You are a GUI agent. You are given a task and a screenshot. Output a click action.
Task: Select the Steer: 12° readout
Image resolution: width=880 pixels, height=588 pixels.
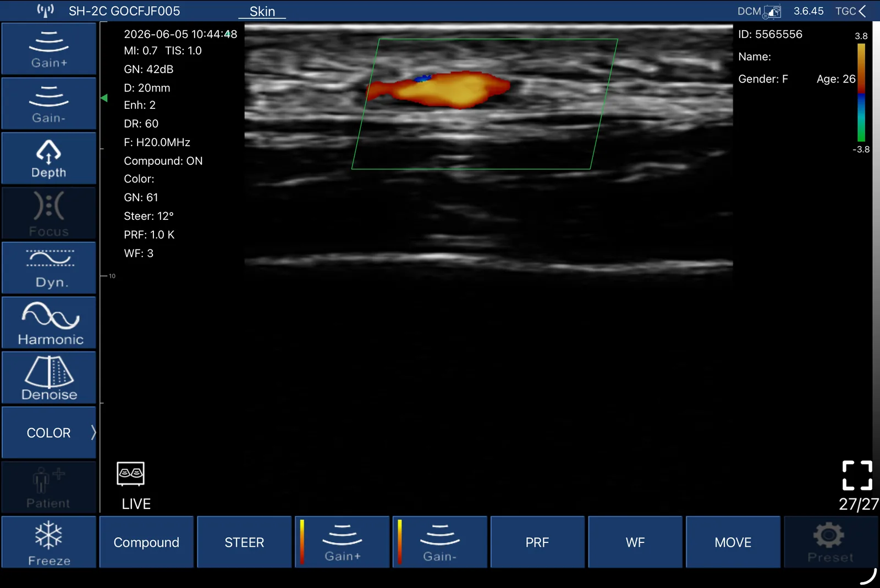[149, 216]
